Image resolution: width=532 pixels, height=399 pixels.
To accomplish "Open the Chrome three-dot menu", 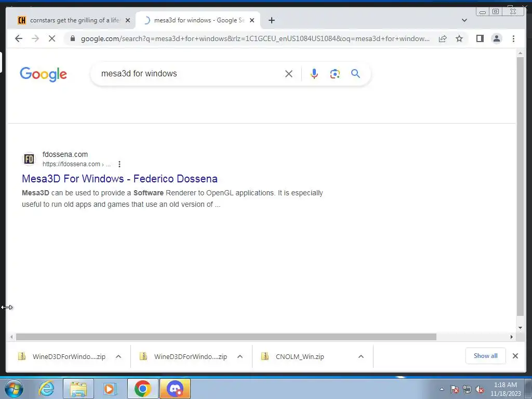I will click(513, 38).
